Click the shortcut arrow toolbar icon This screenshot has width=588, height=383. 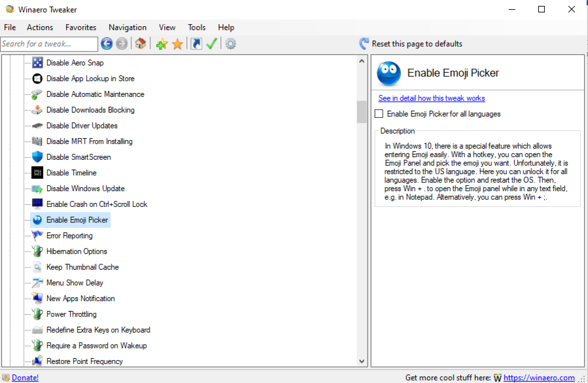tap(196, 44)
